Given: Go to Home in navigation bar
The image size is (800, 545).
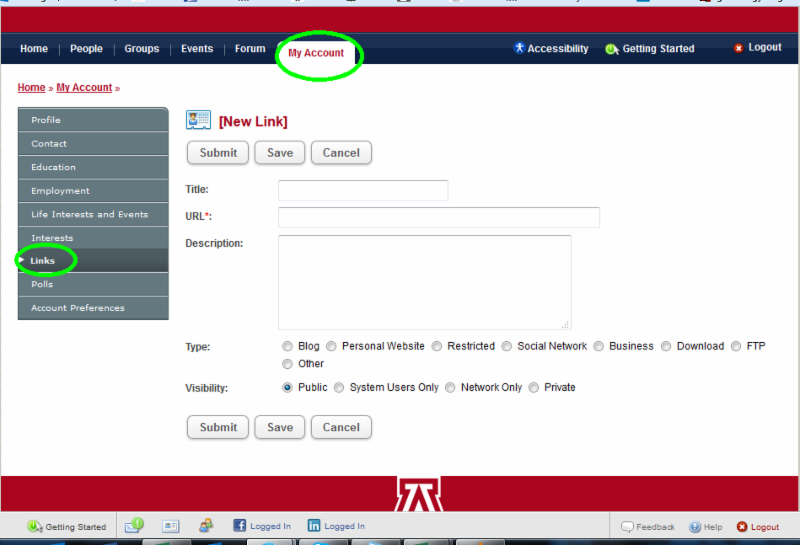Looking at the screenshot, I should coord(34,48).
